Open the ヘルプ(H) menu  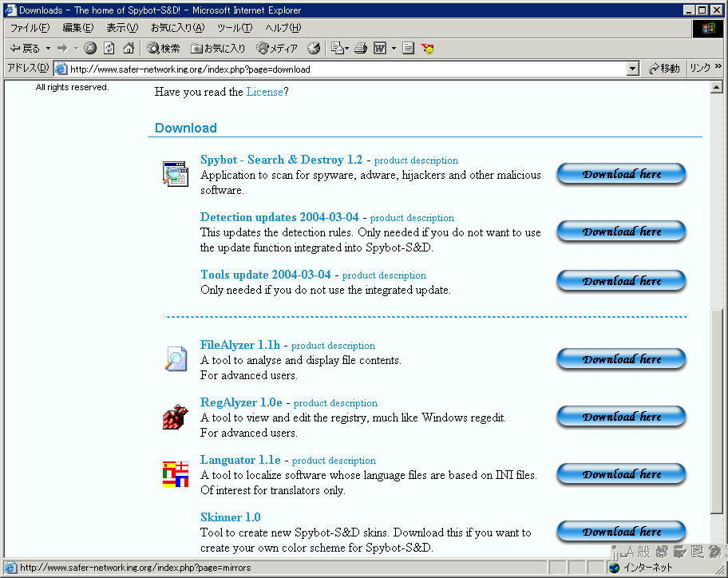tap(283, 28)
